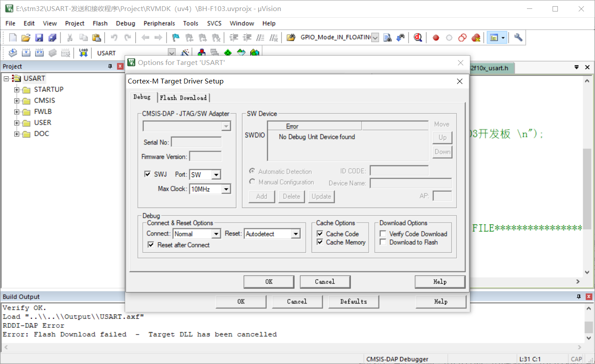Open the Connect Normal dropdown
Screen dimensions: 595x364
point(216,234)
